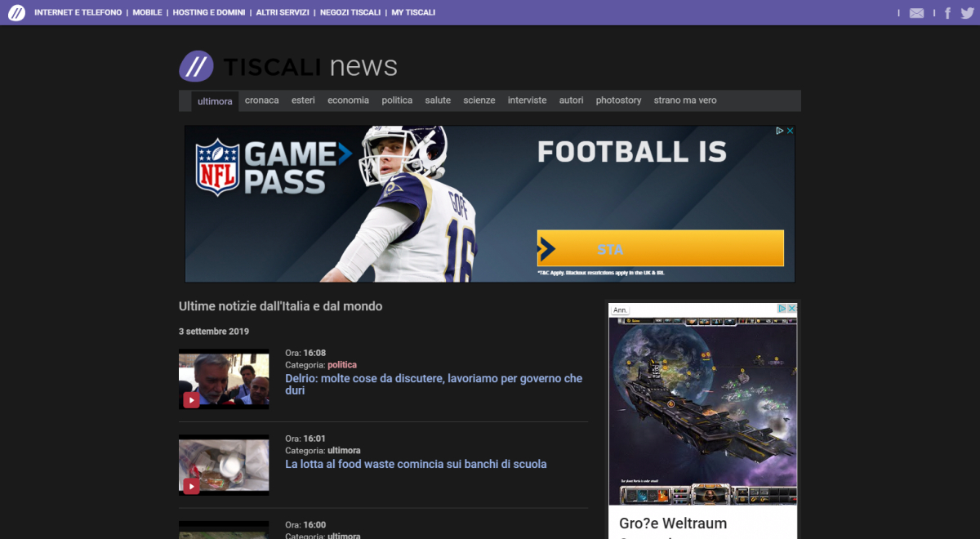The image size is (980, 539).
Task: Switch to the photostory tab
Action: tap(619, 100)
